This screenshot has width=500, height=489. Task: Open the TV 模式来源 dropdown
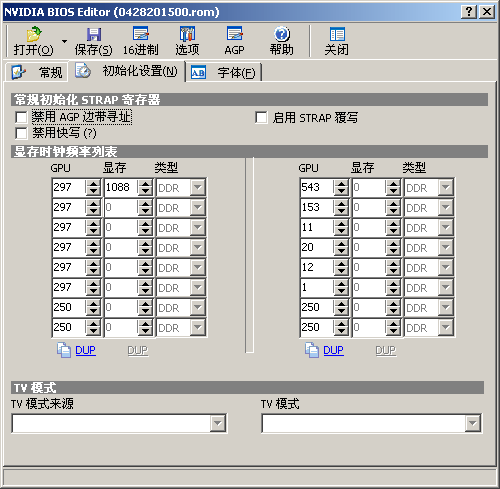(x=218, y=423)
